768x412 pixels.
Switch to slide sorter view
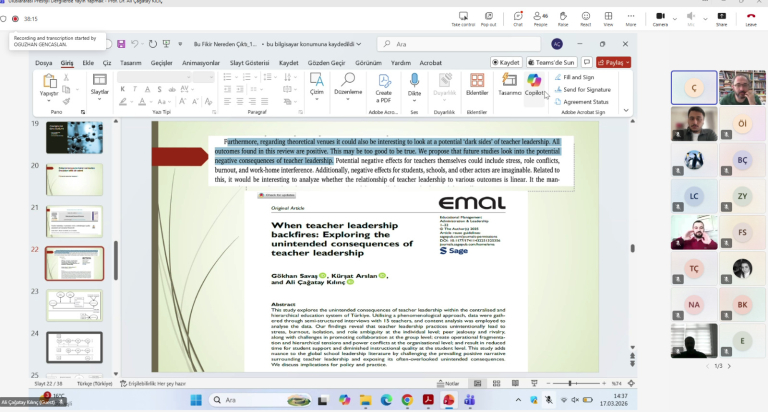pos(494,383)
